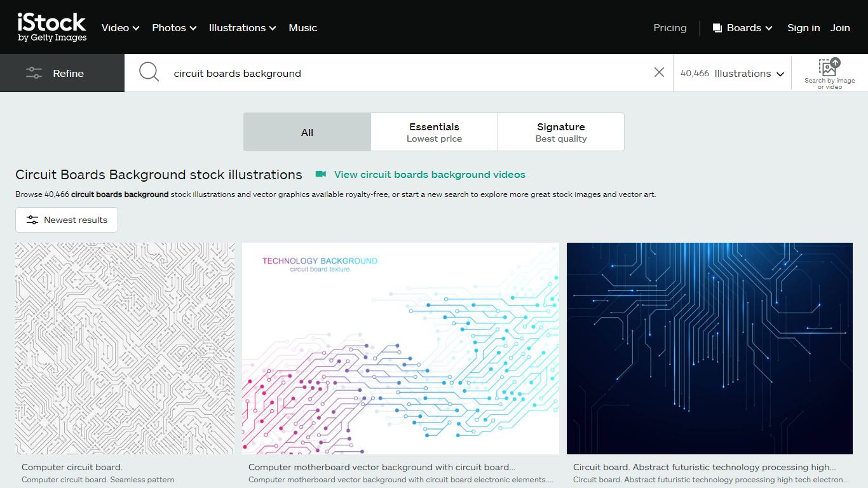Expand the Illustrations menu
This screenshot has height=488, width=868.
(x=242, y=28)
